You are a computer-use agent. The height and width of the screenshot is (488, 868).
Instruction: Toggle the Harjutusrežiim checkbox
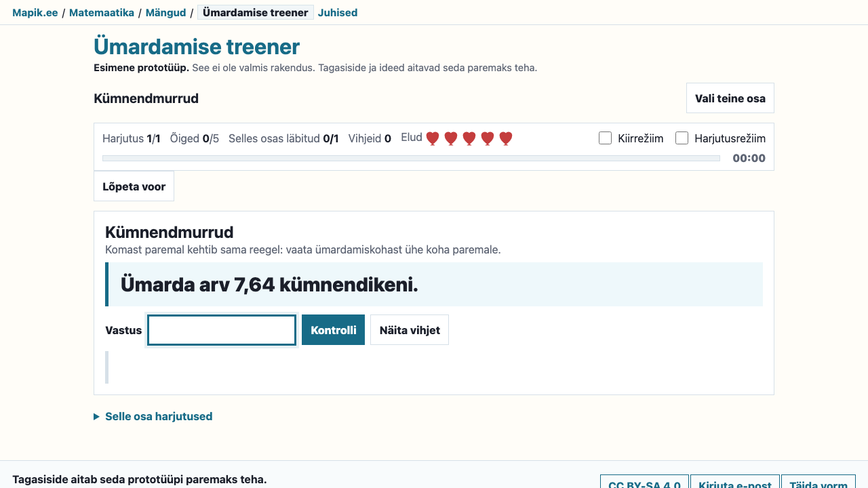[682, 138]
